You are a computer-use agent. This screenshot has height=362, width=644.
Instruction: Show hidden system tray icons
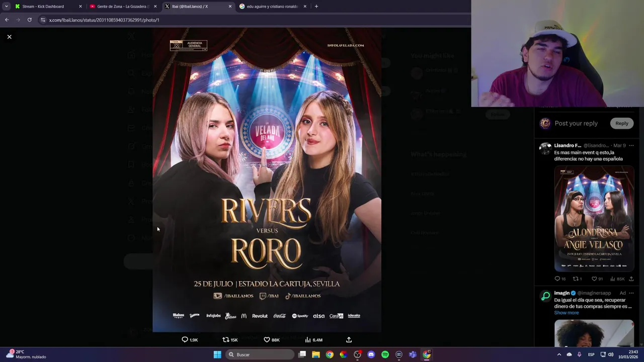pyautogui.click(x=559, y=354)
